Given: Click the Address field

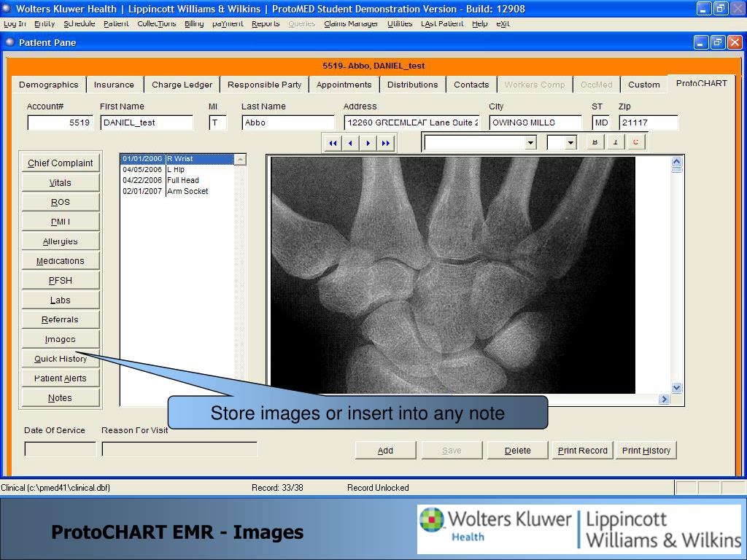Looking at the screenshot, I should (412, 122).
